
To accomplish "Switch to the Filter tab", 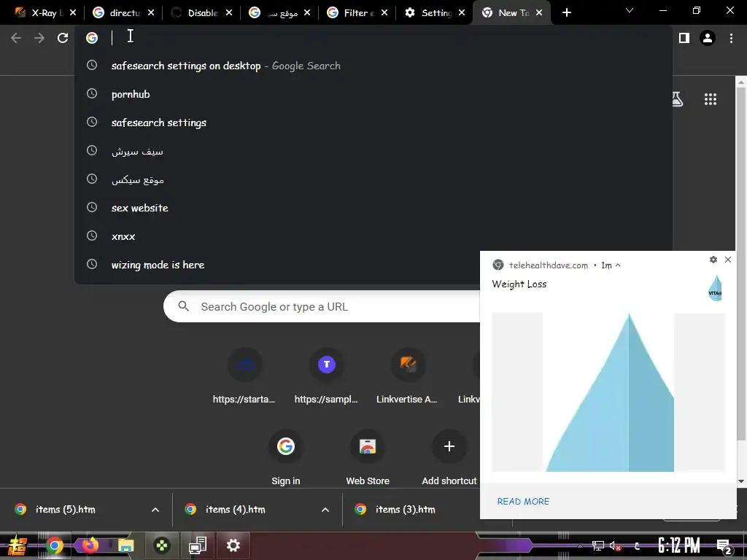I will click(x=354, y=12).
